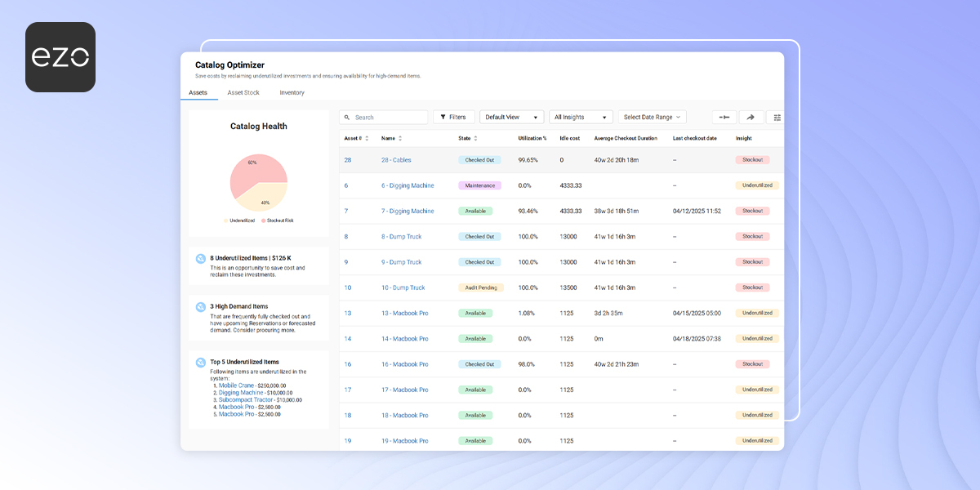Open the Select Date Range picker

(x=652, y=118)
